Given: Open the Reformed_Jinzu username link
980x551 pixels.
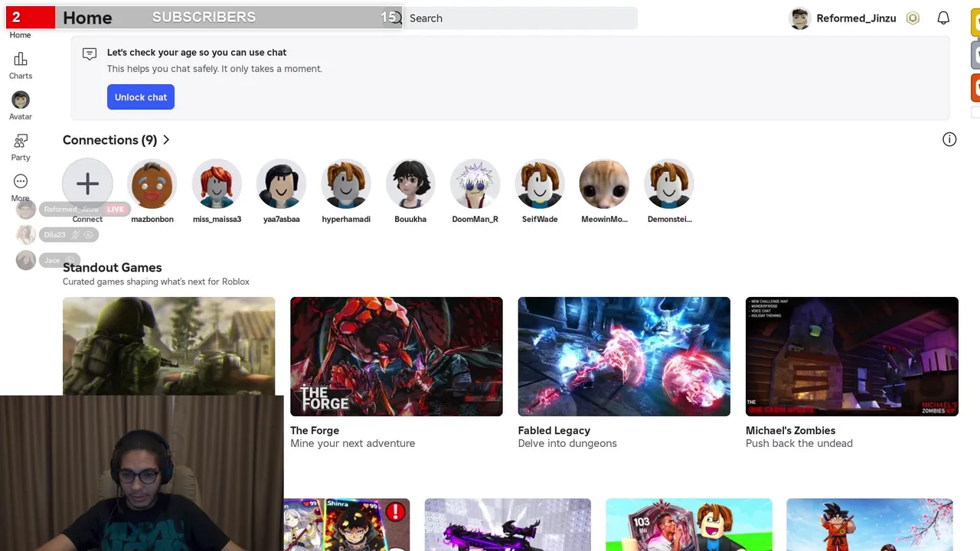Looking at the screenshot, I should pos(856,18).
